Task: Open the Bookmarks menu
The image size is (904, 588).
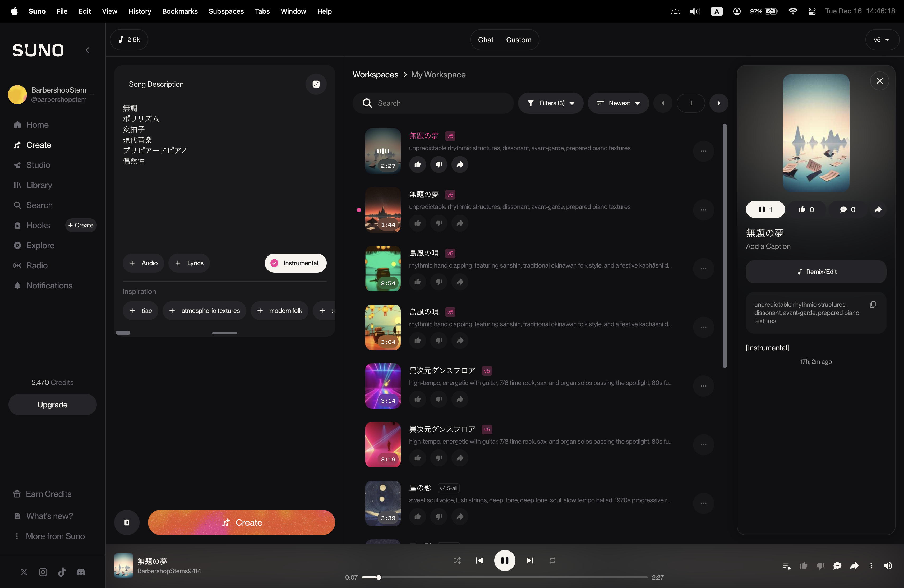Action: click(x=180, y=11)
